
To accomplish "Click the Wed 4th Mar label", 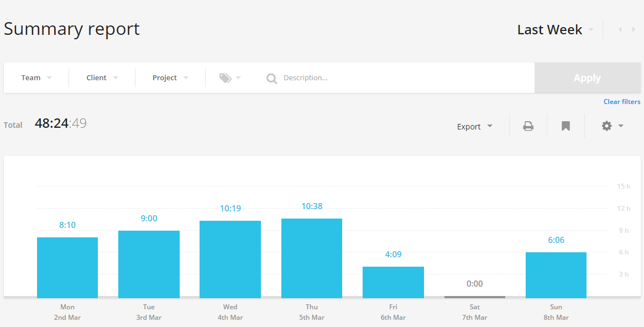I will (x=230, y=312).
